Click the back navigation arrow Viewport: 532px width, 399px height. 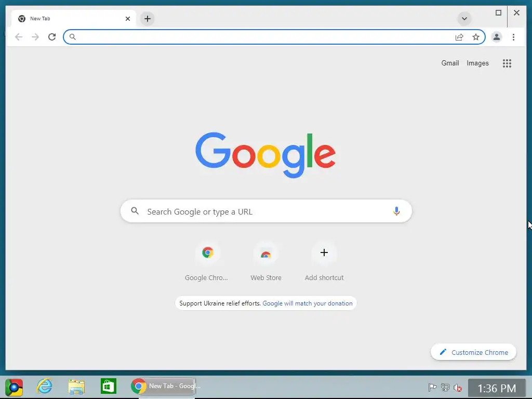pyautogui.click(x=19, y=37)
